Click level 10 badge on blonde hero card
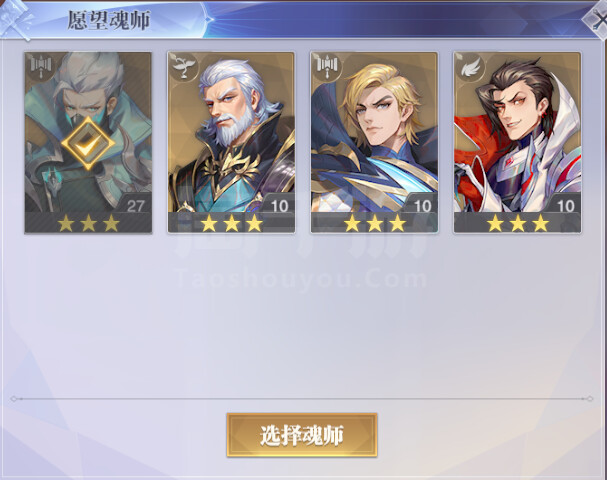The width and height of the screenshot is (607, 480). point(422,206)
